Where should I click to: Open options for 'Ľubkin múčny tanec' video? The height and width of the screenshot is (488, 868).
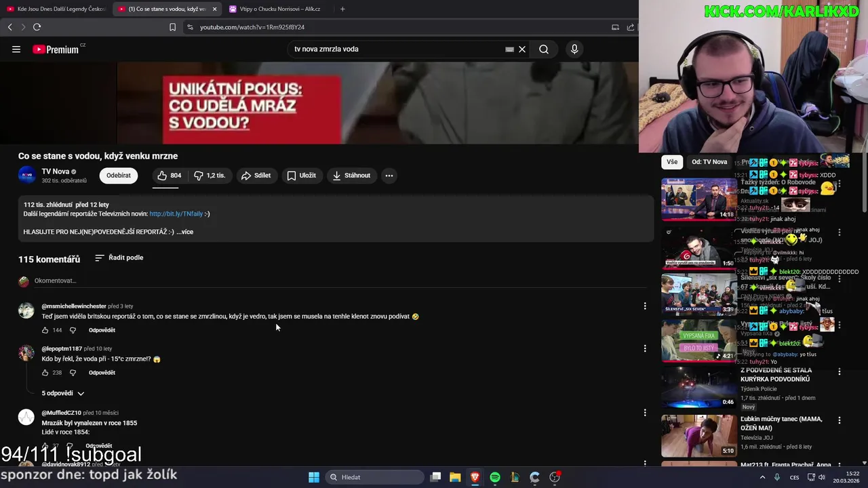(x=840, y=421)
